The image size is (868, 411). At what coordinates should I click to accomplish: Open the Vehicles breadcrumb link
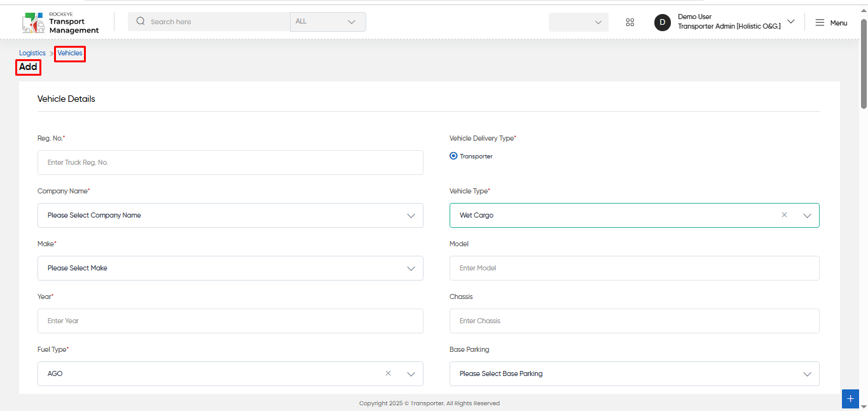click(x=70, y=53)
